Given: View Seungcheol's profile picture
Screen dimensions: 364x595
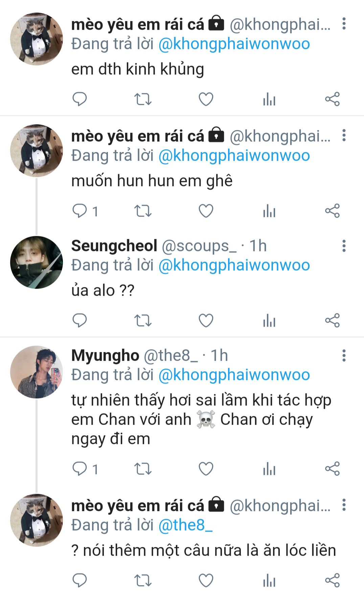Looking at the screenshot, I should [x=37, y=262].
